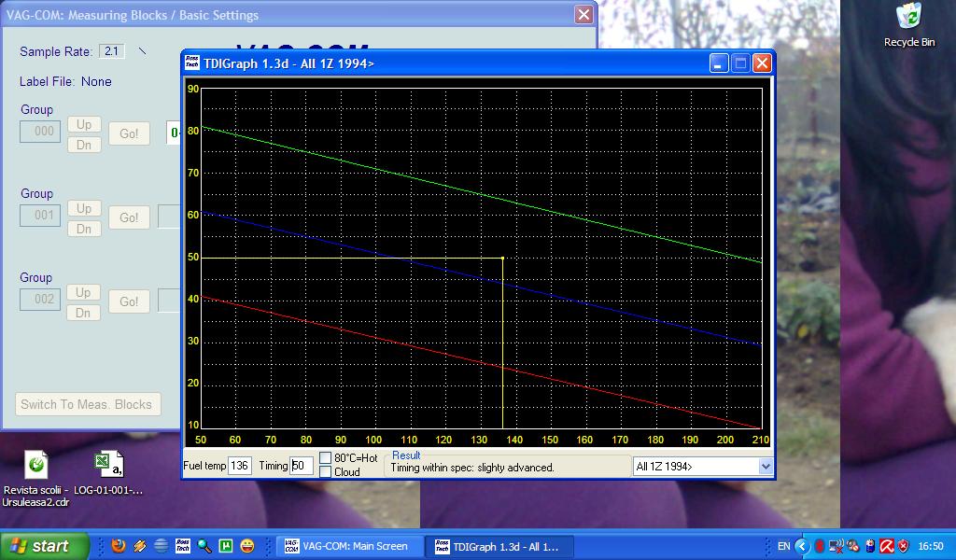
Task: Click the Fuel temp input field
Action: pyautogui.click(x=240, y=466)
